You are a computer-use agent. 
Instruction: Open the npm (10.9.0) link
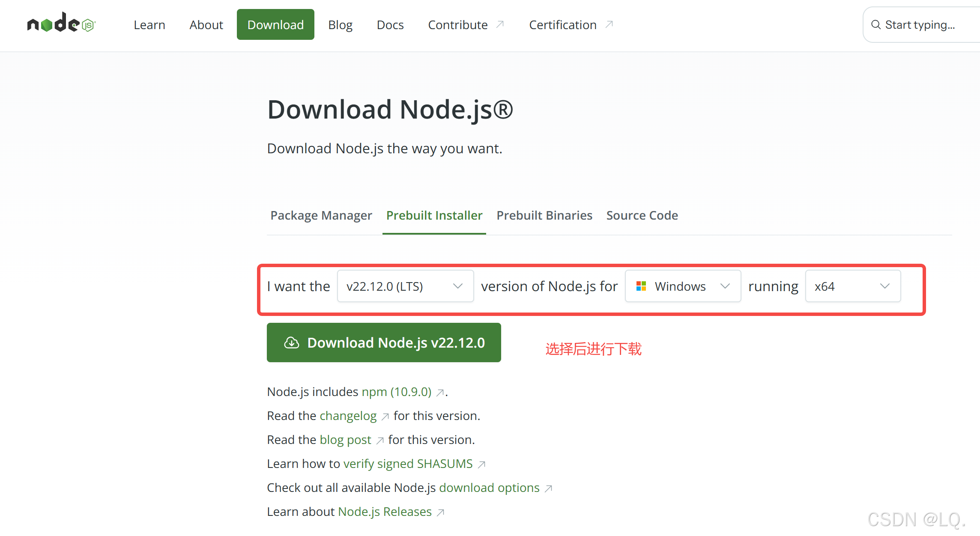397,392
